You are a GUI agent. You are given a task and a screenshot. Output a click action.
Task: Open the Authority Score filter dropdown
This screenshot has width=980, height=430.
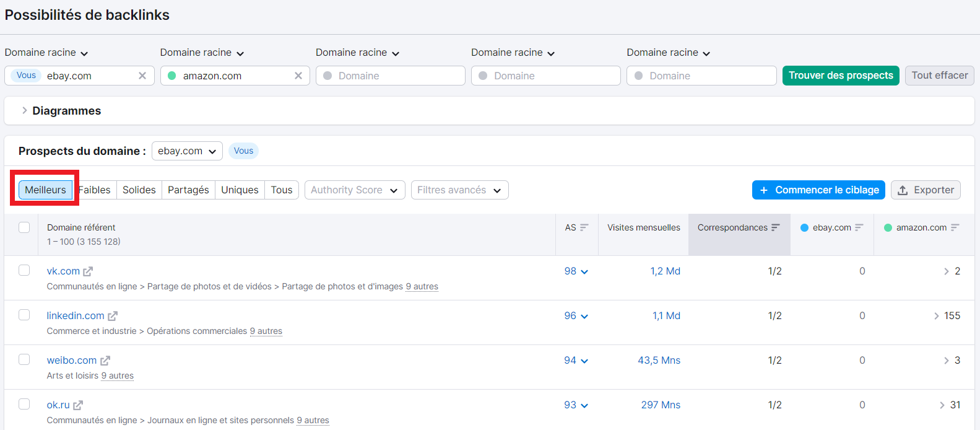[x=355, y=190]
